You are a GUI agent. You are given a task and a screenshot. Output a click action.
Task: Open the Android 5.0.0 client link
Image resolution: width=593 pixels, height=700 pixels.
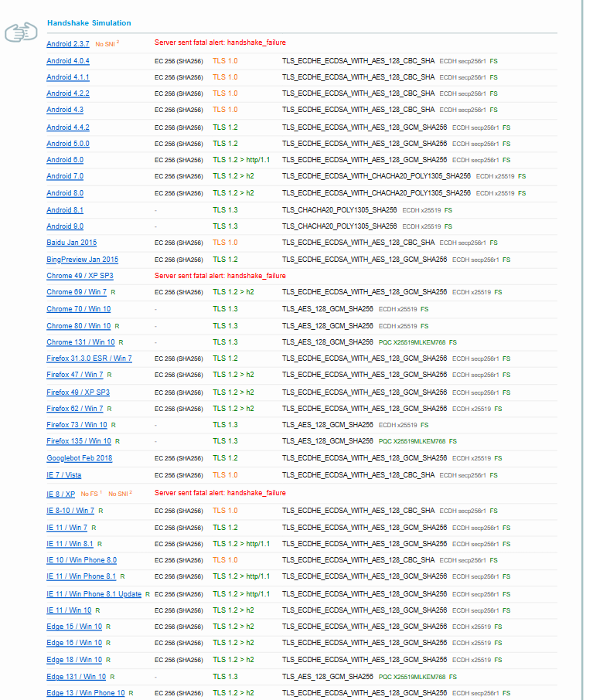(x=68, y=143)
